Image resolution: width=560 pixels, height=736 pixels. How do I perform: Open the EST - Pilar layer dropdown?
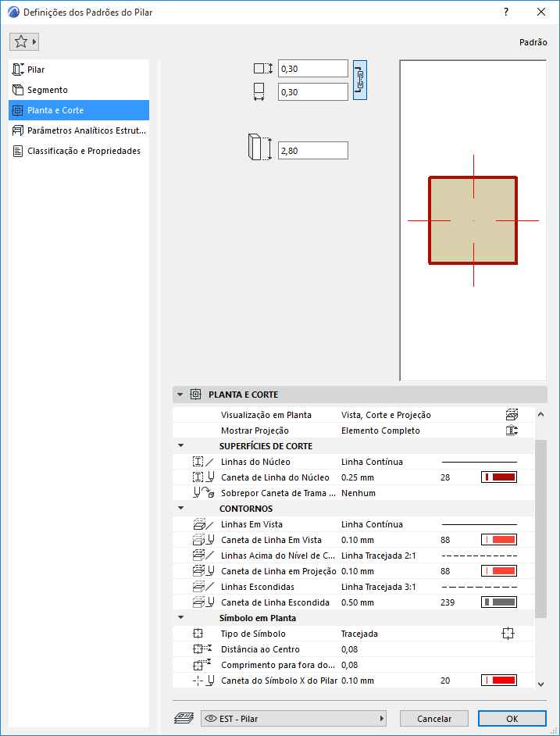294,718
